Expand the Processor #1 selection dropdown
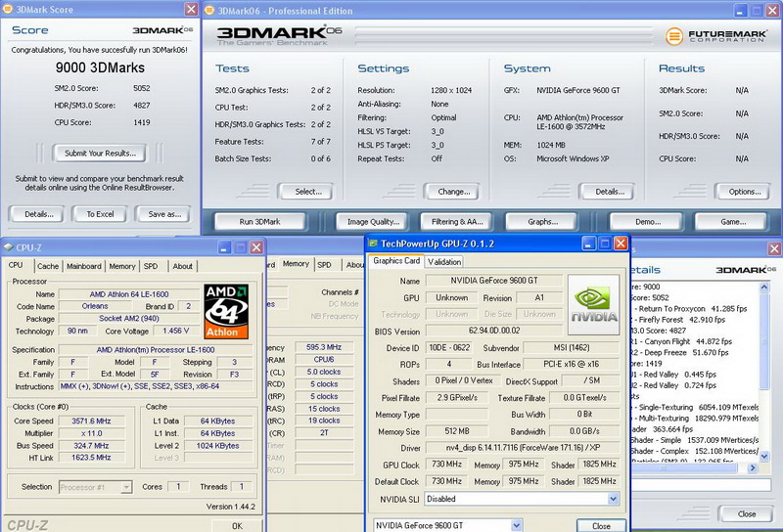Image resolution: width=783 pixels, height=532 pixels. 126,487
